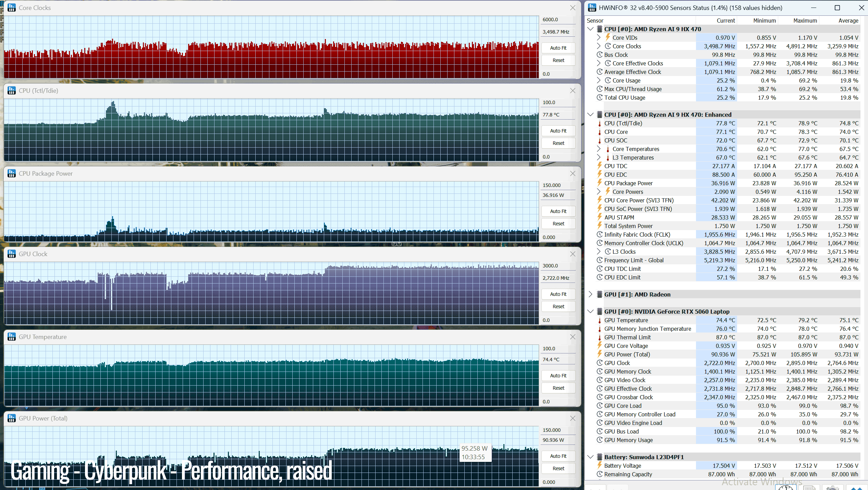Click the chip icon beside GPU [#1]: AMD Radeon

(x=599, y=294)
